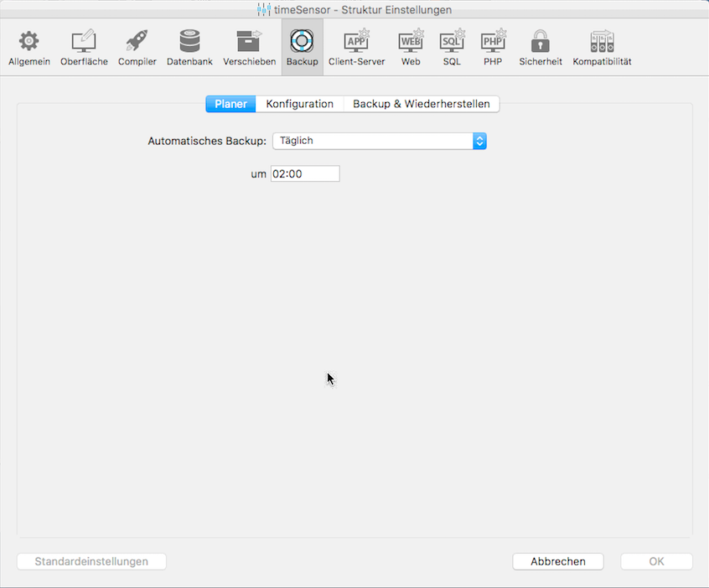
Task: Click the Standardeinstellungen button
Action: tap(91, 561)
